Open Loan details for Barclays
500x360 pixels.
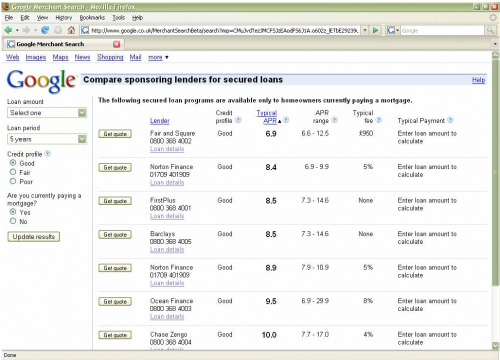pos(167,250)
